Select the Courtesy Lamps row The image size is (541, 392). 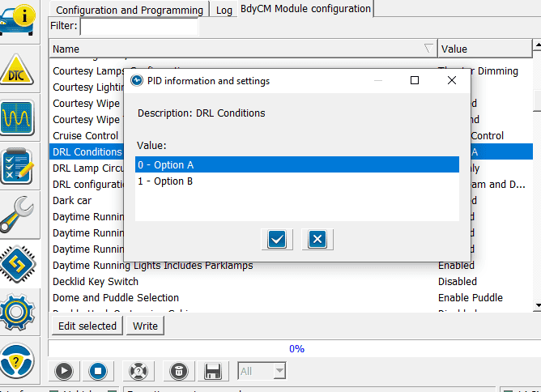pyautogui.click(x=291, y=70)
